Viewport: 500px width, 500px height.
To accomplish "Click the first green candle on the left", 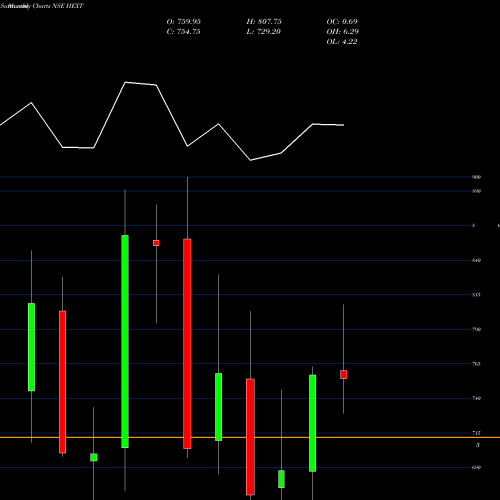I will [31, 347].
